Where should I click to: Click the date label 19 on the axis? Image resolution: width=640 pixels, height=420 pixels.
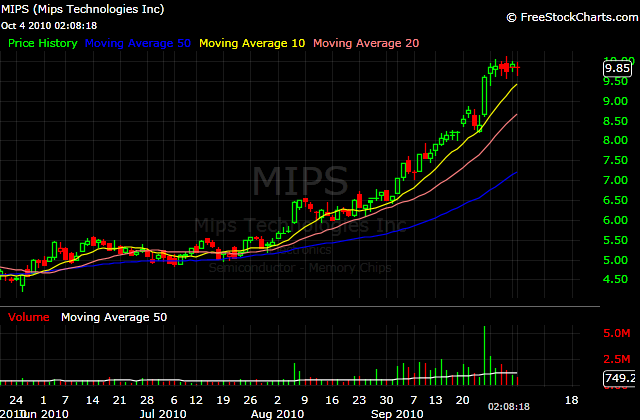[223, 400]
